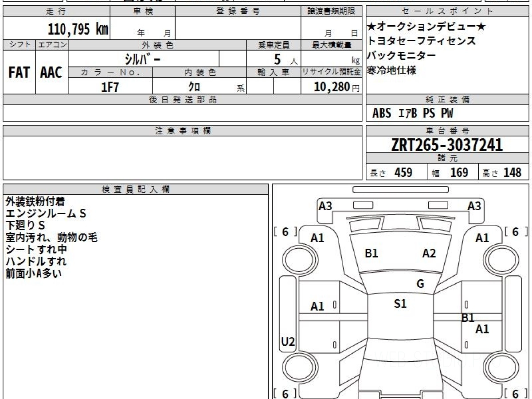This screenshot has width=532, height=399.
Task: Click the 乗車定員 header
Action: 274,45
